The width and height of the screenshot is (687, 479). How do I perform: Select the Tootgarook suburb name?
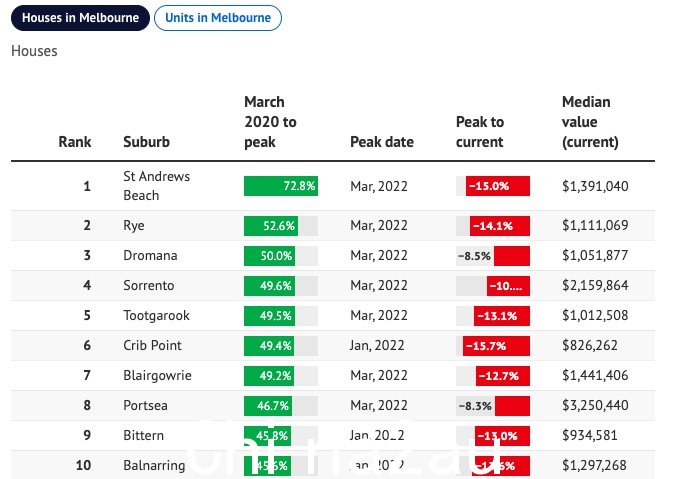click(x=156, y=316)
